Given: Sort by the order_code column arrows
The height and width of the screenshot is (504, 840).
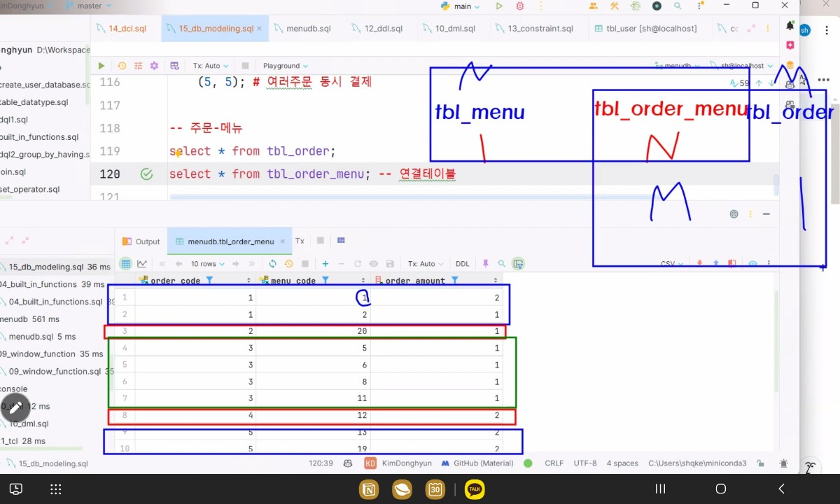Looking at the screenshot, I should [248, 280].
